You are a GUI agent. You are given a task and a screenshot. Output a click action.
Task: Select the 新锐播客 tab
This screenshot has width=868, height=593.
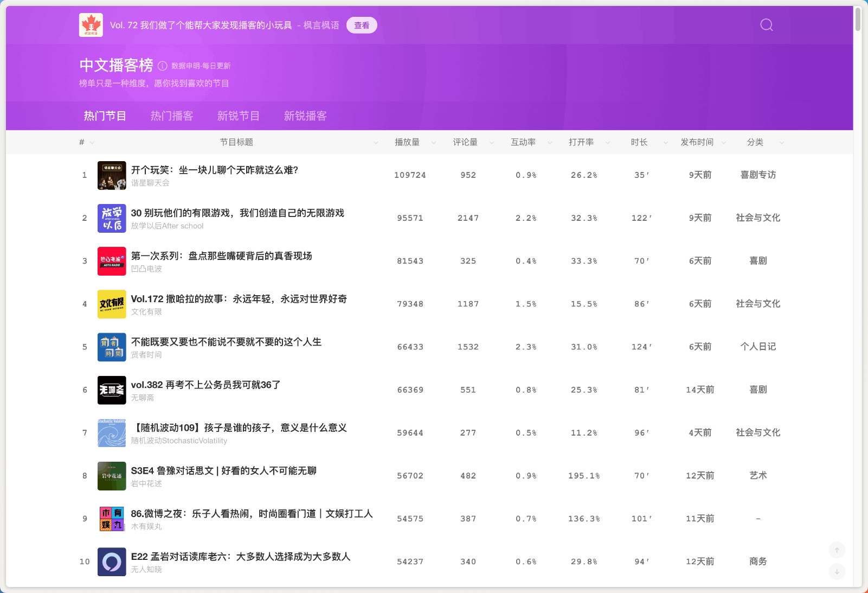[x=305, y=116]
